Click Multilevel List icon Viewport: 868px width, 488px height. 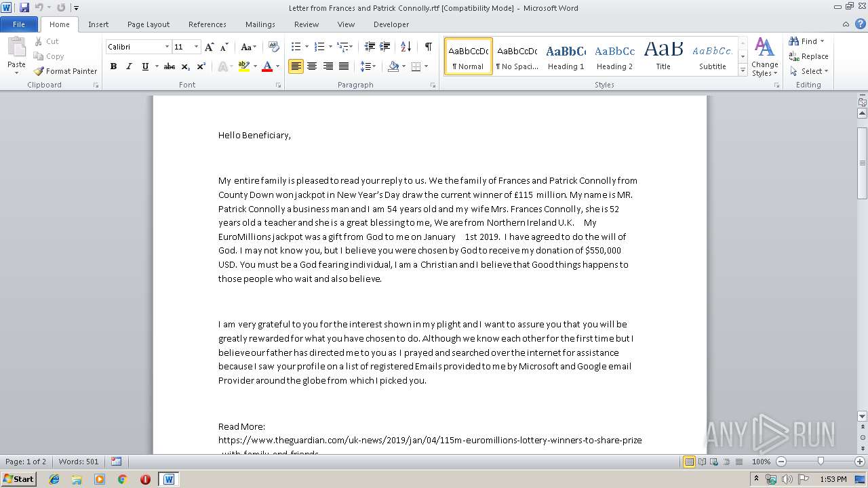click(x=344, y=47)
